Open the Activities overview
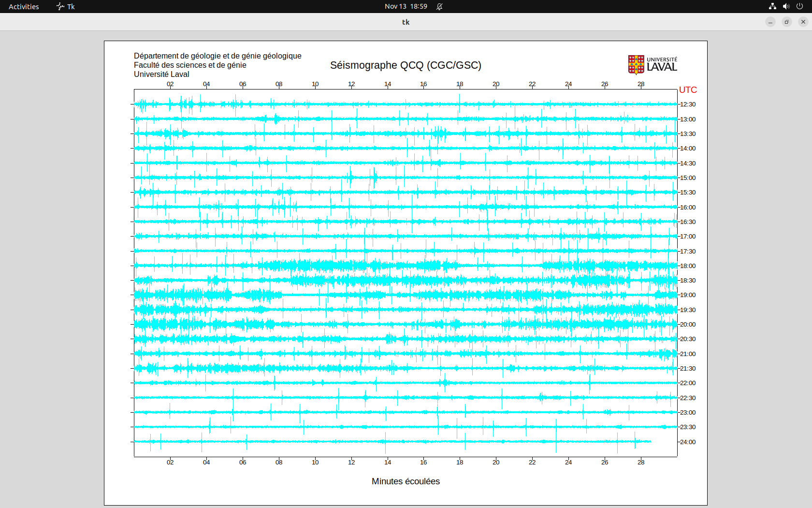This screenshot has height=508, width=812. (24, 6)
